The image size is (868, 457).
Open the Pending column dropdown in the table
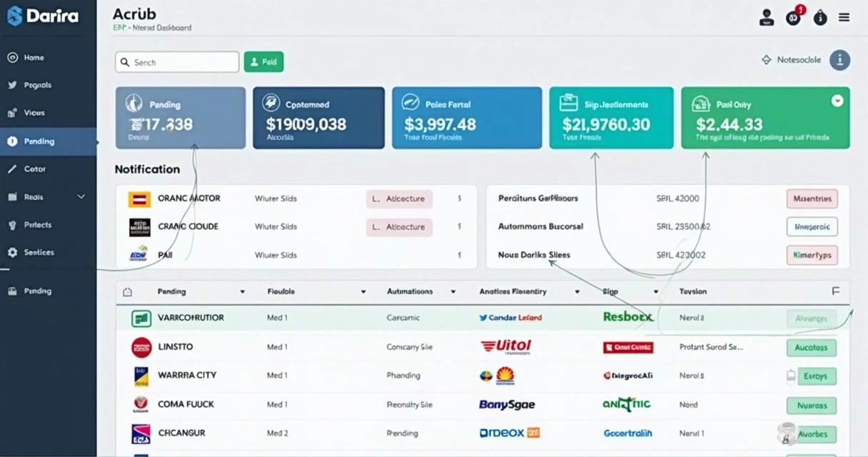tap(242, 291)
